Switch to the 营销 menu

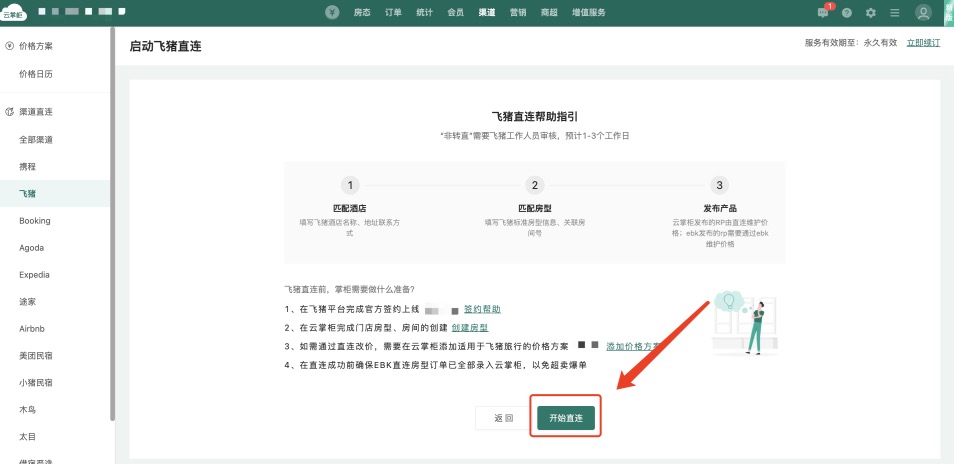pos(518,13)
